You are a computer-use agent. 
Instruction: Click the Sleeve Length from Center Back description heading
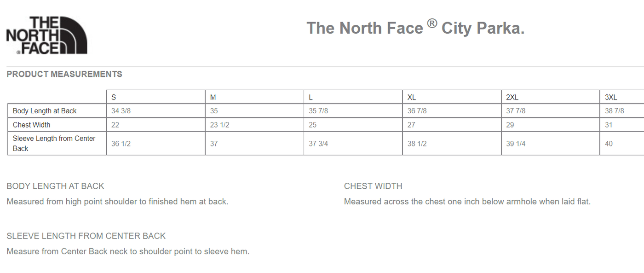pos(86,236)
